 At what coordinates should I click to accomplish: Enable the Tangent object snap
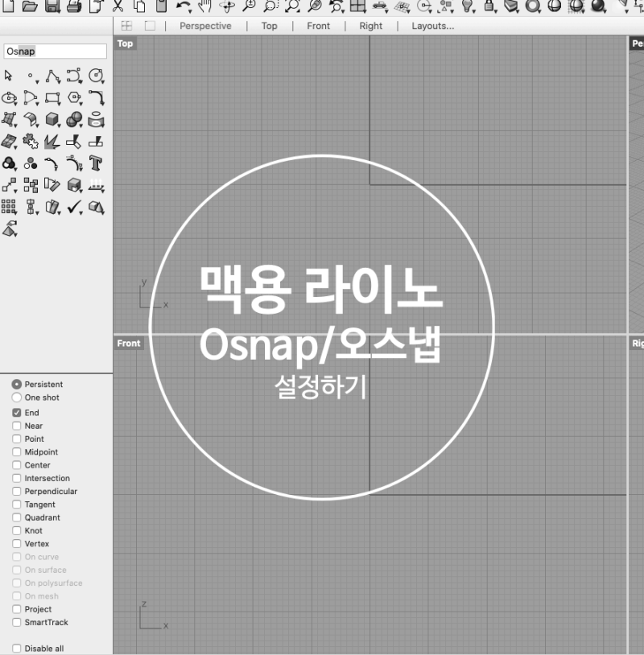[17, 505]
